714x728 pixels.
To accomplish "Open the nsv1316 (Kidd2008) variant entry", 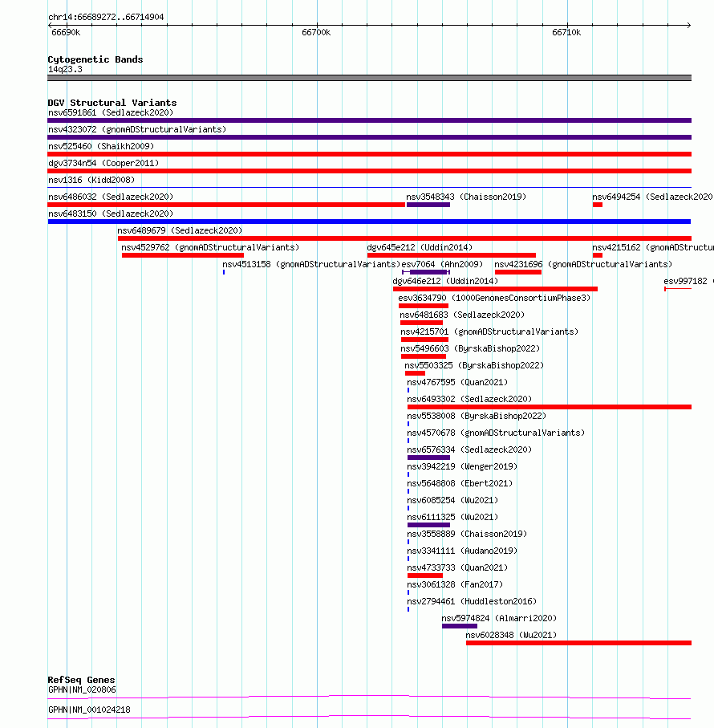I will click(x=91, y=180).
